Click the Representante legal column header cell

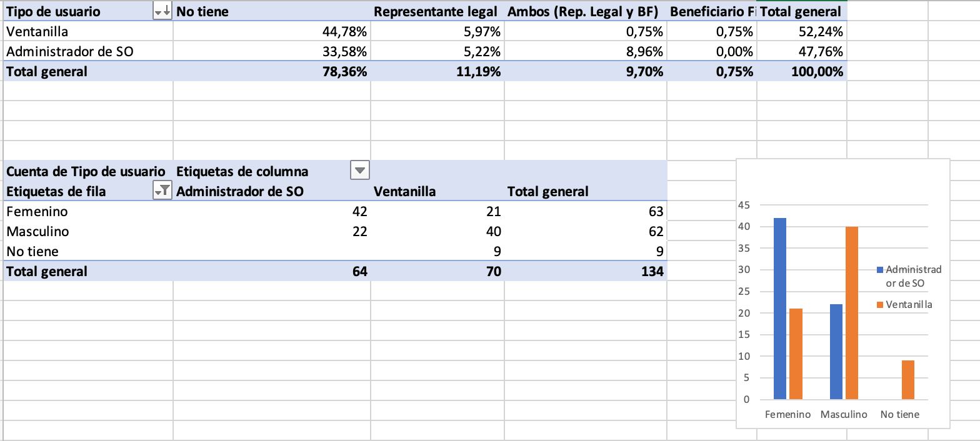436,11
